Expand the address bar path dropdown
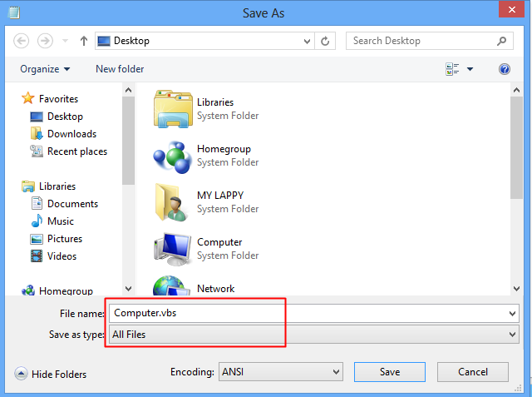This screenshot has width=532, height=397. click(307, 42)
